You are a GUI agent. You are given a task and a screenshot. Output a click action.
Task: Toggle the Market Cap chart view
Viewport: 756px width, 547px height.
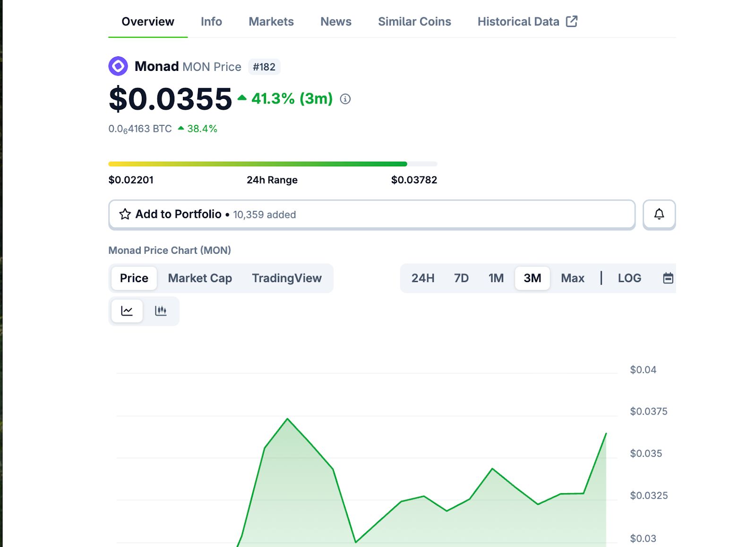click(199, 278)
